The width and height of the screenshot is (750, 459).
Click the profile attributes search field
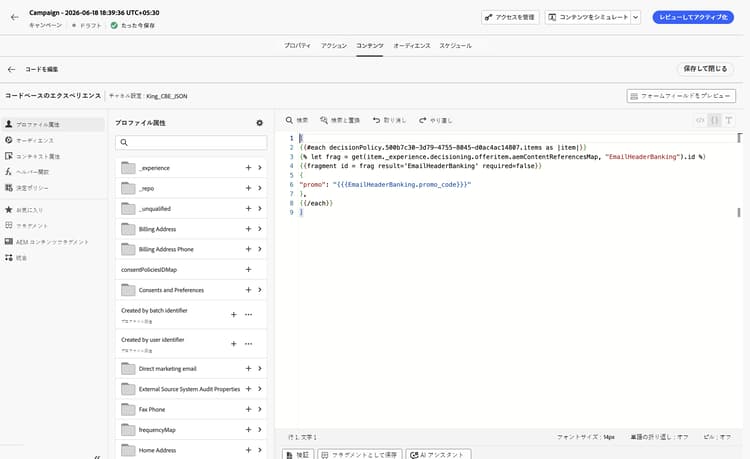point(191,142)
